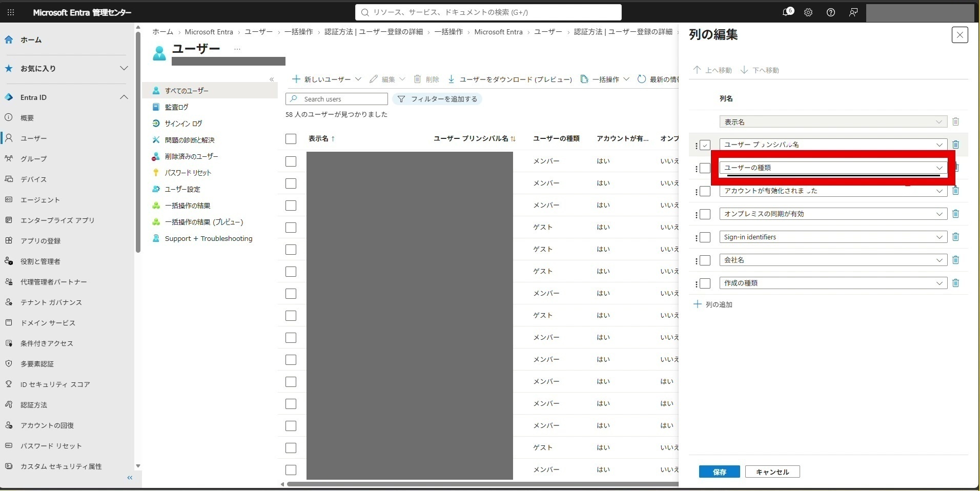Open the ellipsis menu beside ユーザー title
The height and width of the screenshot is (491, 980).
(237, 49)
